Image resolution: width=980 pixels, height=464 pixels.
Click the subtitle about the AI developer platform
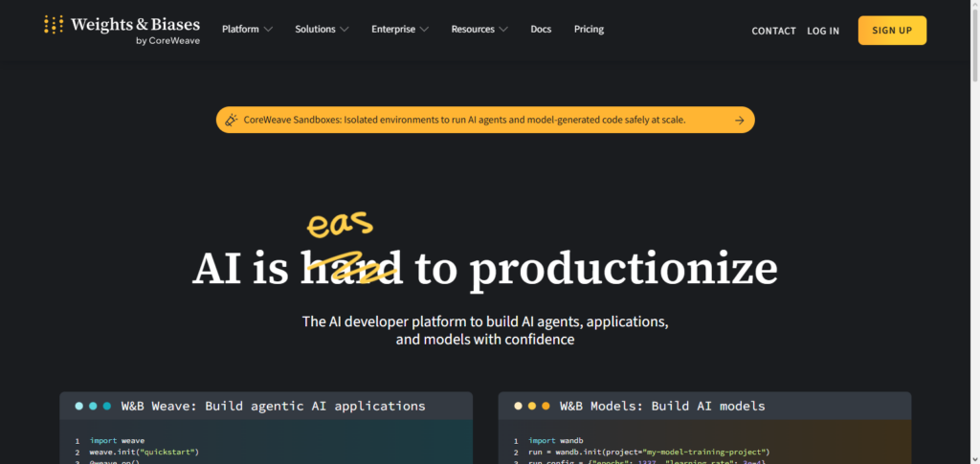coord(485,331)
